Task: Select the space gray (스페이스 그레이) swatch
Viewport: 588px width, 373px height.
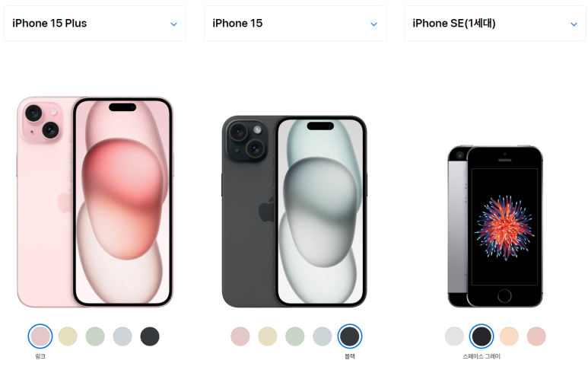Action: (482, 336)
